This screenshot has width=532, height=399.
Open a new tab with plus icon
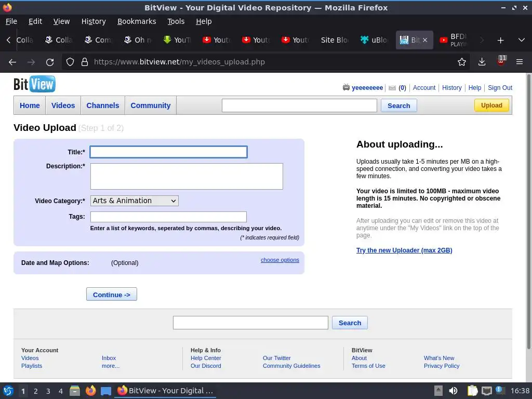pos(500,41)
